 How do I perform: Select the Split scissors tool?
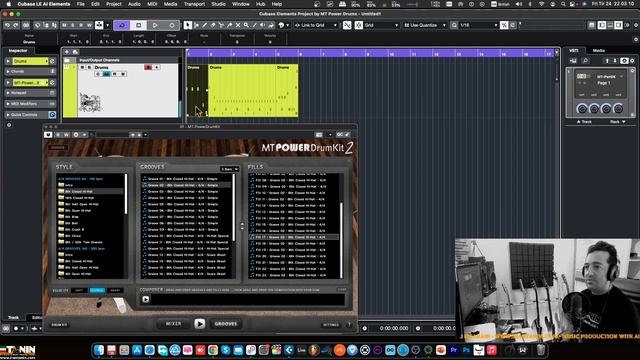pyautogui.click(x=221, y=25)
